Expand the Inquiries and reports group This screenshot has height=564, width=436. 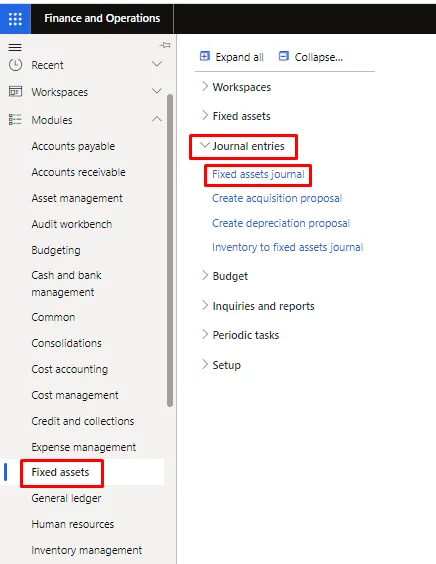pos(205,305)
